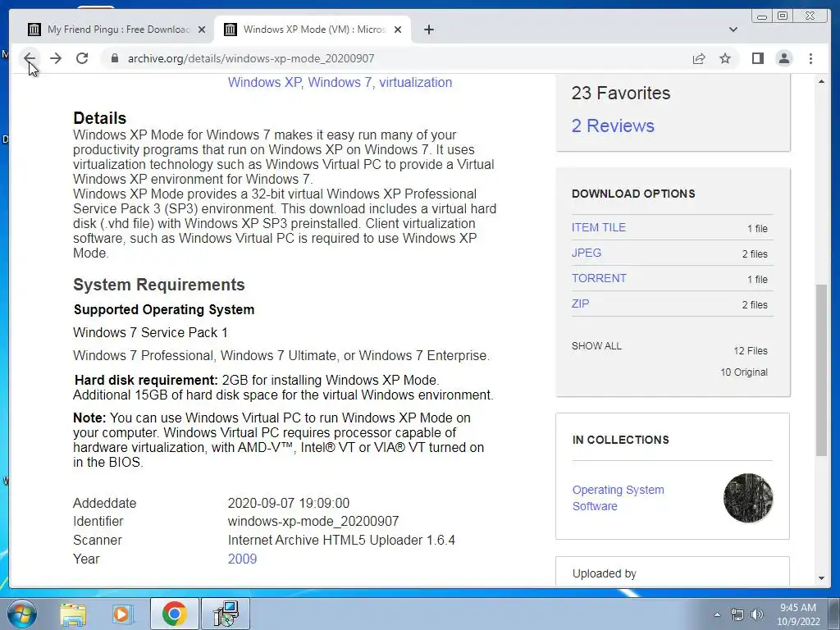Show hidden system tray icons
The height and width of the screenshot is (630, 840).
717,614
